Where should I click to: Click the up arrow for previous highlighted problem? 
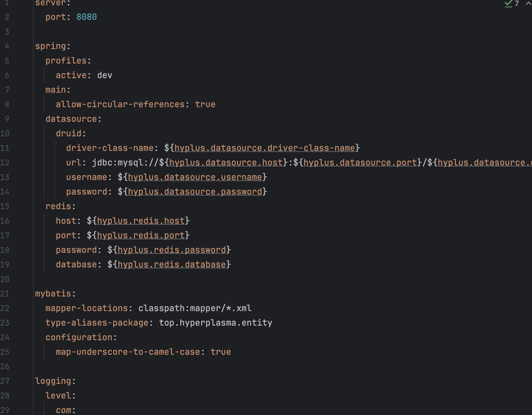coord(528,3)
